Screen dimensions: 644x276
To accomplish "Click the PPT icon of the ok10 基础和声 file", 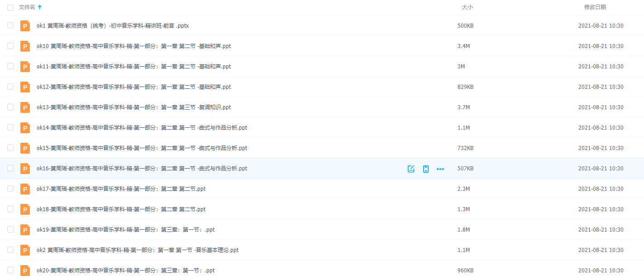I will click(x=25, y=46).
